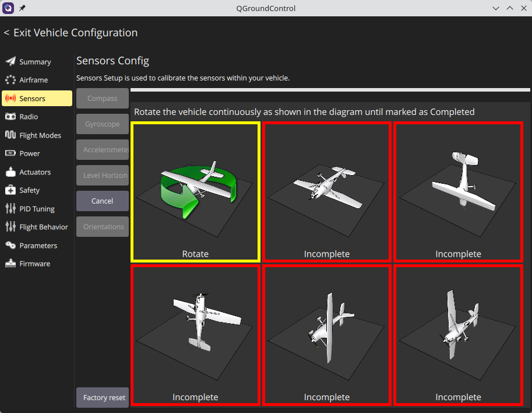Open PID Tuning via its sliders icon

[10, 209]
